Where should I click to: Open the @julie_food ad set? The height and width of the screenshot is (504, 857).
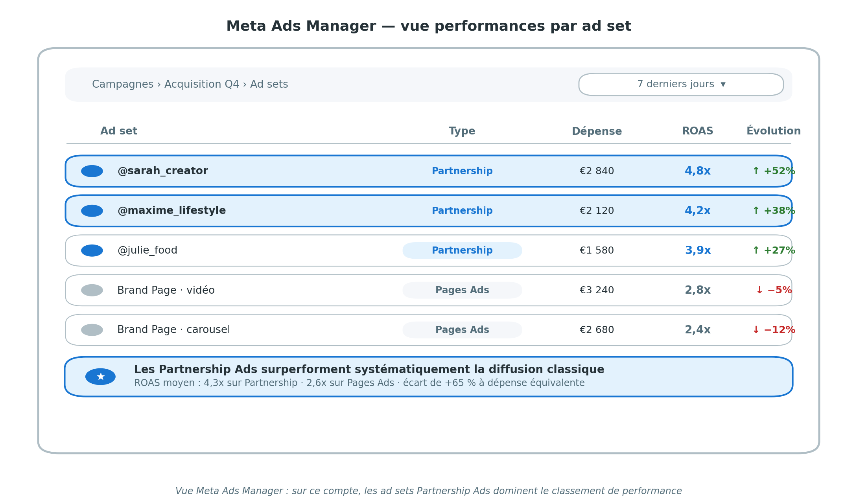click(147, 250)
